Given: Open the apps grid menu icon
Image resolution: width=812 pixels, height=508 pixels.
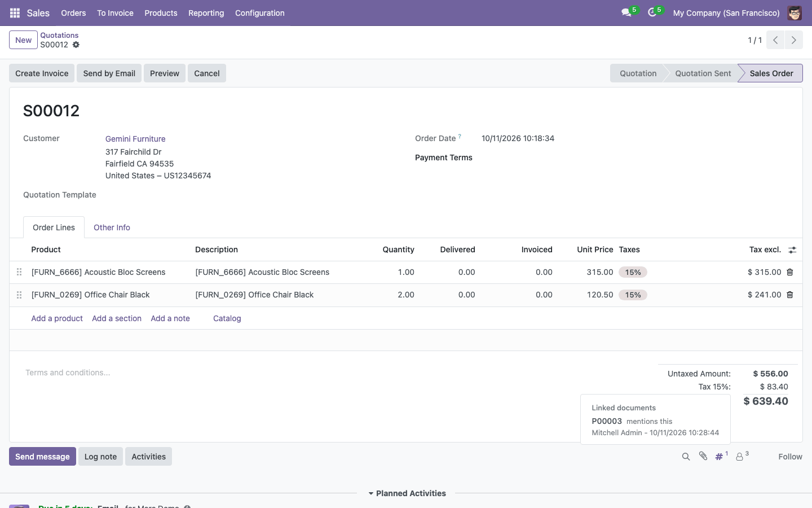Looking at the screenshot, I should pos(15,13).
